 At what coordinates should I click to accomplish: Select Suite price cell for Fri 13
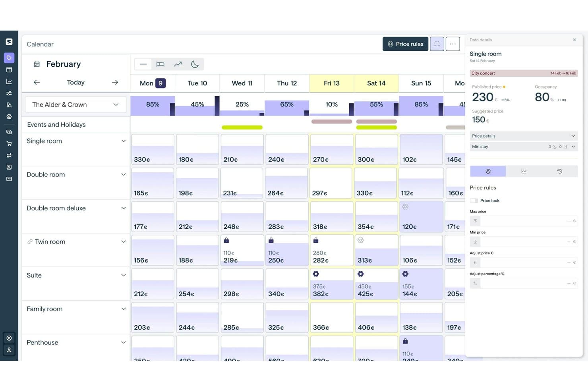coord(332,284)
